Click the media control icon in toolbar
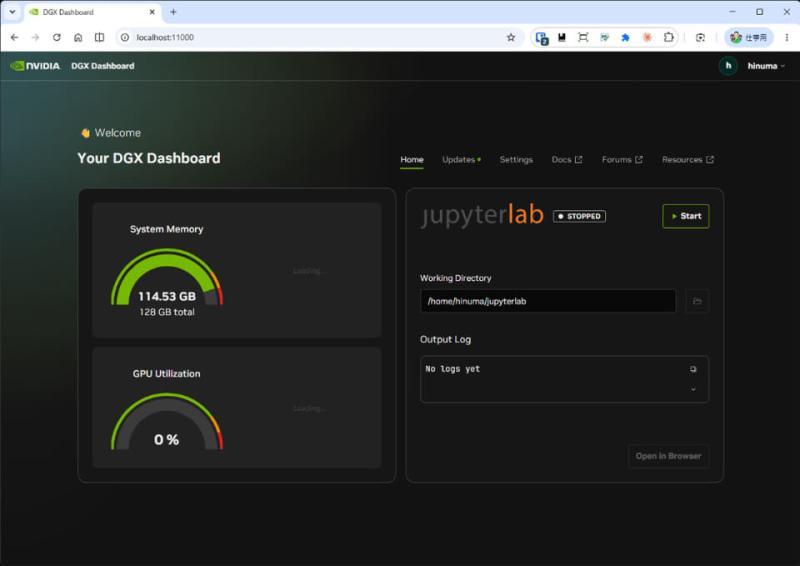Screen dimensions: 800x566 pos(701,37)
